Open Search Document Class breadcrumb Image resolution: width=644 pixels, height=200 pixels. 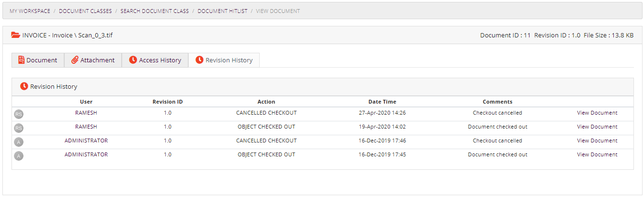(154, 11)
